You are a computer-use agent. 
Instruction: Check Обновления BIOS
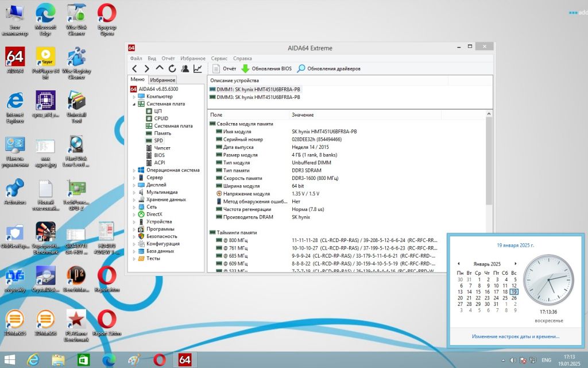coord(266,69)
